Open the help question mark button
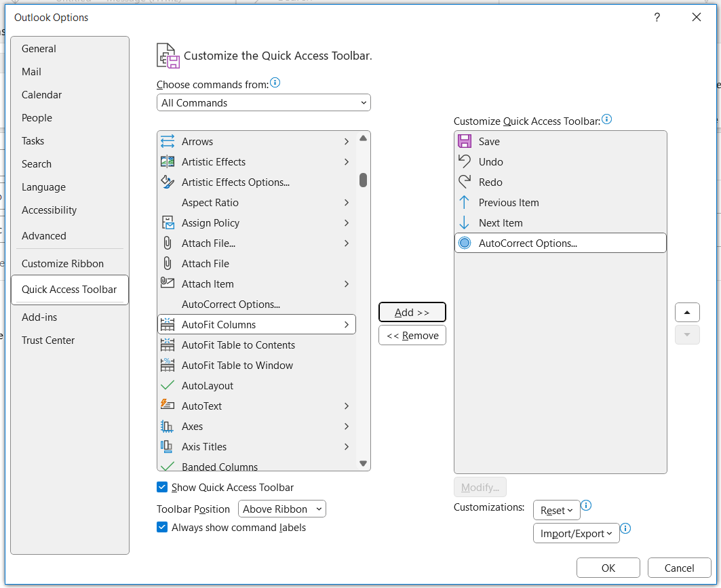The width and height of the screenshot is (721, 588). tap(657, 18)
